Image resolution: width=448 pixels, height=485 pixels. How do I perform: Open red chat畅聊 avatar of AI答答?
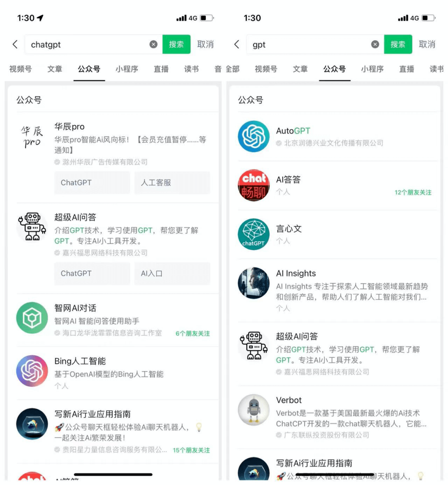coord(253,185)
